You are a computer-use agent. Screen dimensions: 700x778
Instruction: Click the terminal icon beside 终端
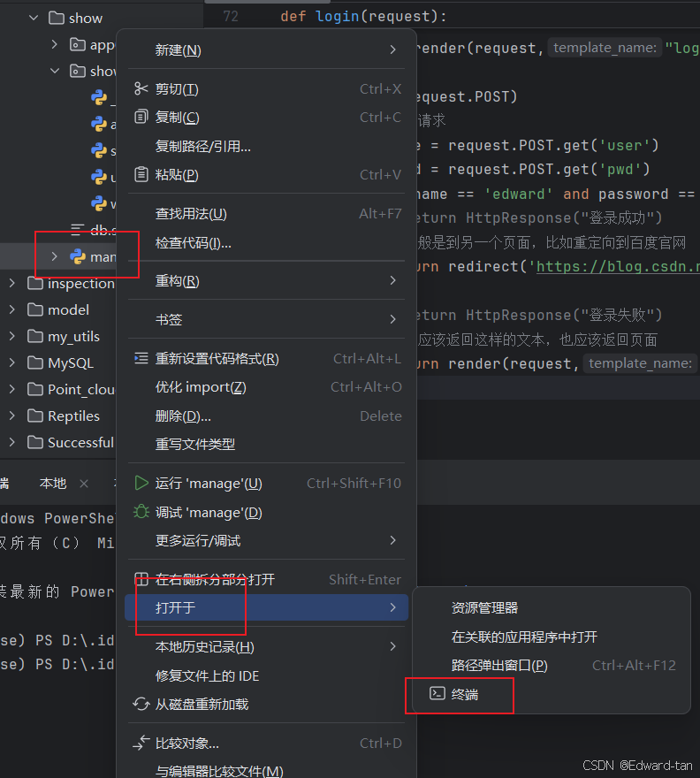coord(437,694)
